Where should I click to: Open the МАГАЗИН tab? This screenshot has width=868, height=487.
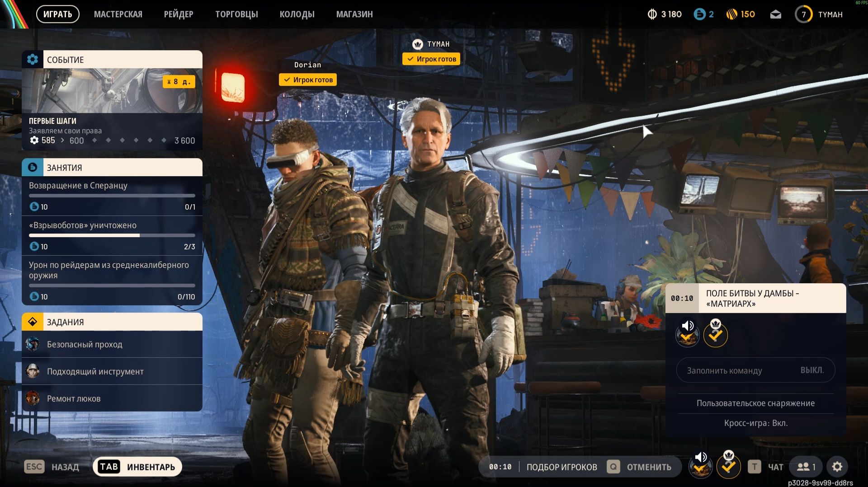point(354,14)
